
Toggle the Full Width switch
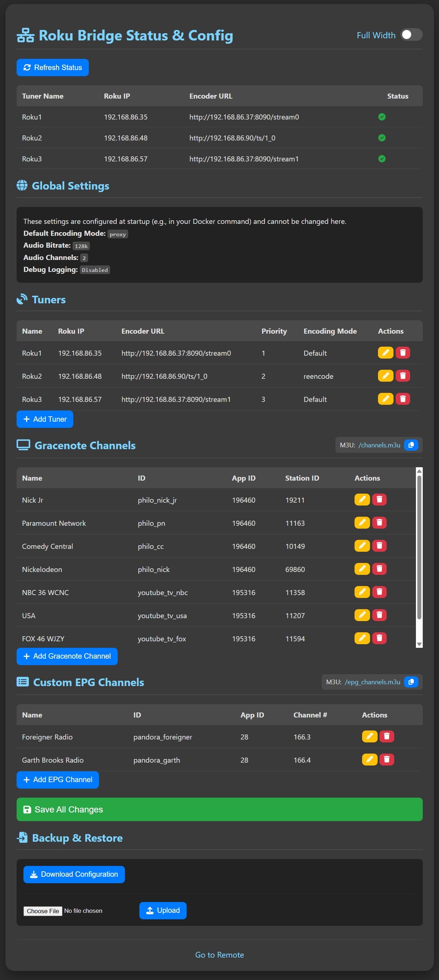pyautogui.click(x=411, y=35)
